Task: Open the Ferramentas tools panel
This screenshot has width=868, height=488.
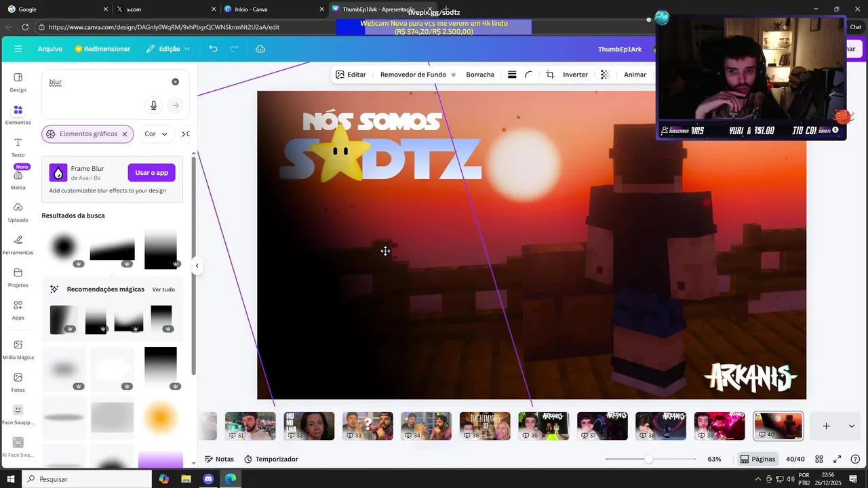Action: (18, 245)
